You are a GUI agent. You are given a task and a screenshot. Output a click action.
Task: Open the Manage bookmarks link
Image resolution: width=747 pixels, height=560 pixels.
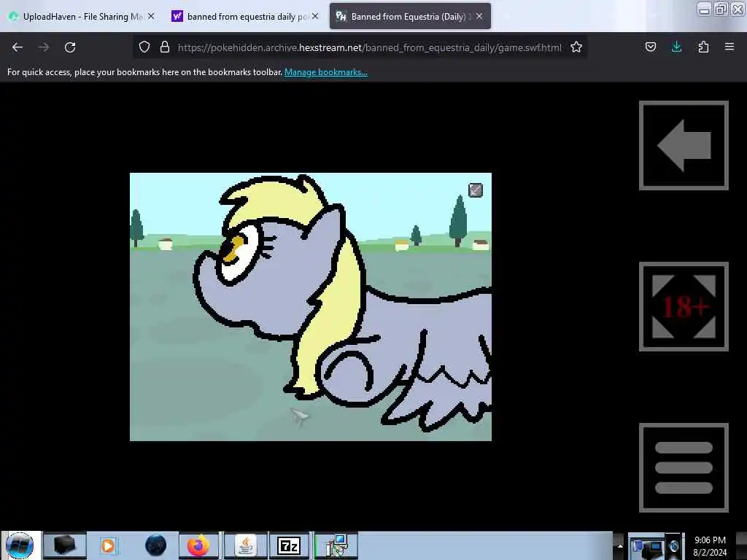point(326,72)
